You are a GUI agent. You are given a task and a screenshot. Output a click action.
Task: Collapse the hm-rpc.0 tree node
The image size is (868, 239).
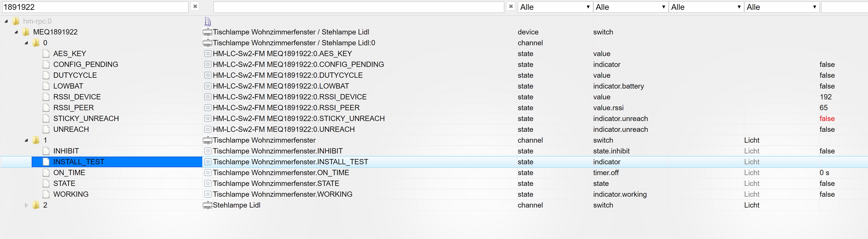coord(6,21)
